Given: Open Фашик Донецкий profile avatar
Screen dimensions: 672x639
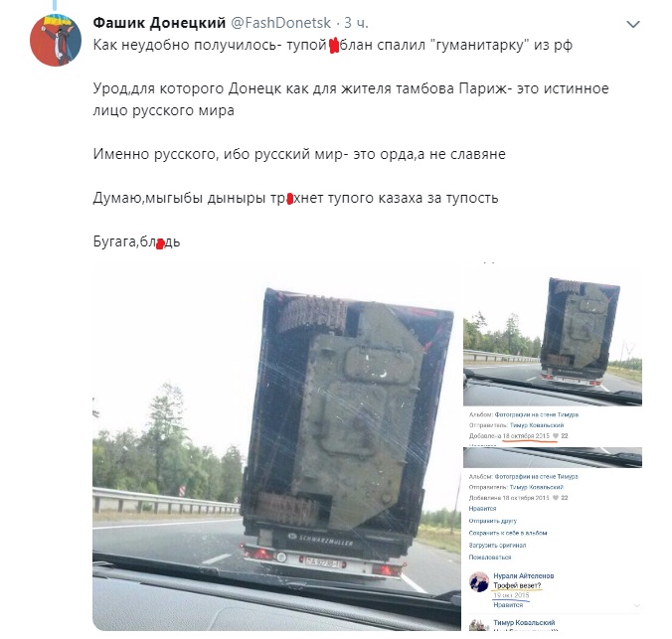Looking at the screenshot, I should [56, 41].
